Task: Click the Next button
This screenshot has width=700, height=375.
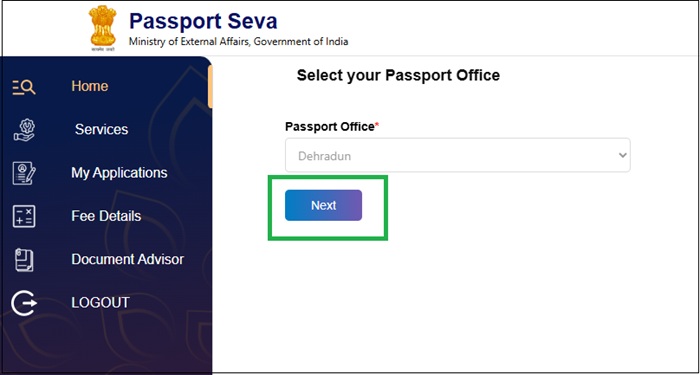Action: click(x=324, y=205)
